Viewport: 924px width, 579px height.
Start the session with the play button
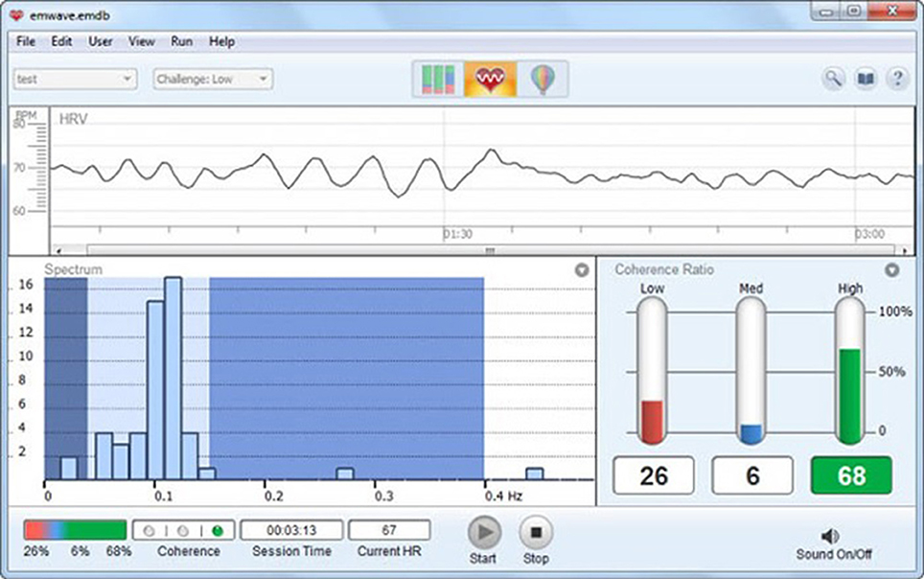pyautogui.click(x=484, y=532)
